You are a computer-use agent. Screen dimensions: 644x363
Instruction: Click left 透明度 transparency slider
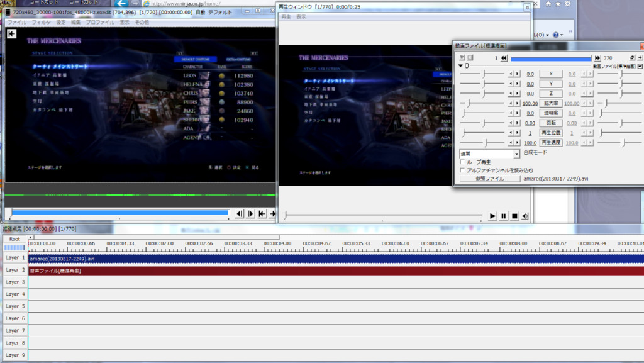(x=482, y=113)
